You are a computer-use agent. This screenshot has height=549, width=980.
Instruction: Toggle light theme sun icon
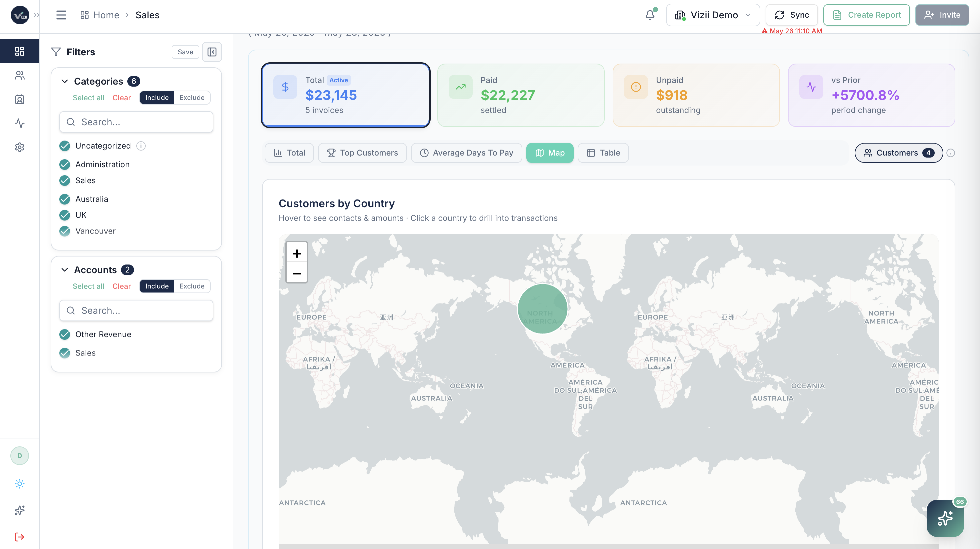(x=20, y=484)
